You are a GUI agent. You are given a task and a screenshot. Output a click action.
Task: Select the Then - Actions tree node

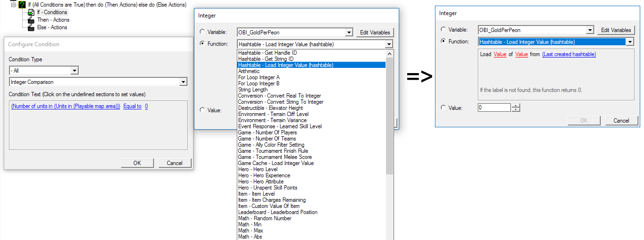pos(53,20)
